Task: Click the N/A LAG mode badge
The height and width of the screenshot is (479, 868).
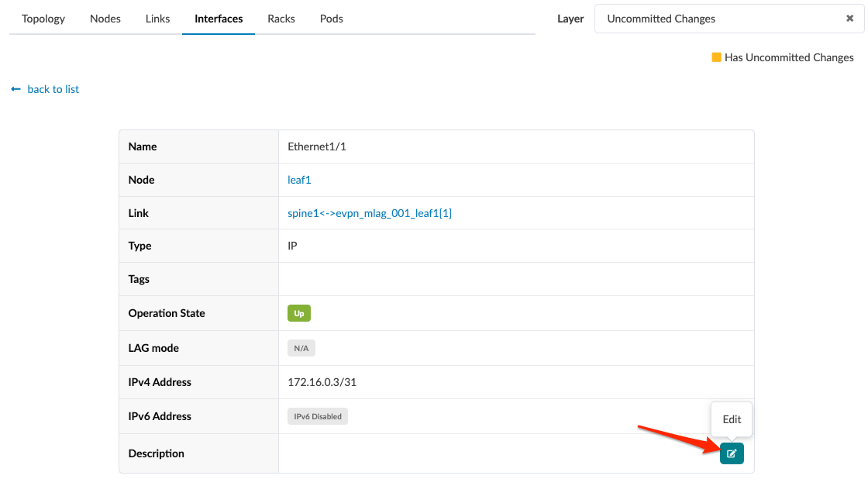Action: click(x=301, y=348)
